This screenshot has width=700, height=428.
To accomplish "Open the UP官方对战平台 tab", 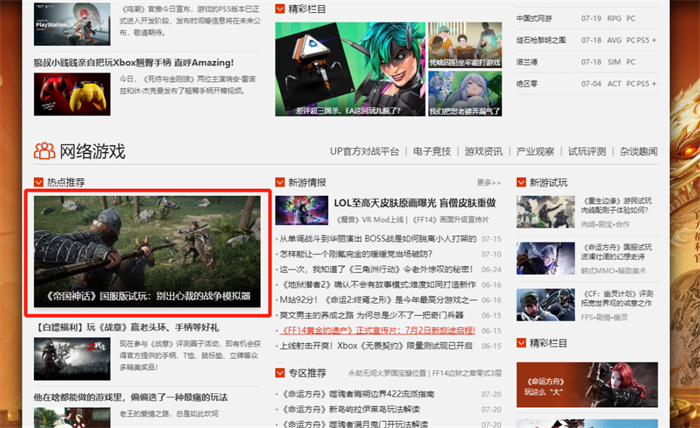I will point(364,151).
